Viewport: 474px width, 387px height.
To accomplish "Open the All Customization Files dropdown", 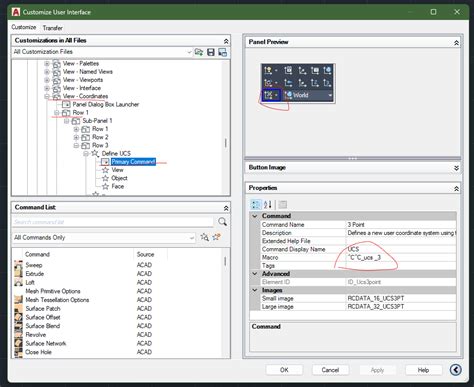I will (x=189, y=52).
